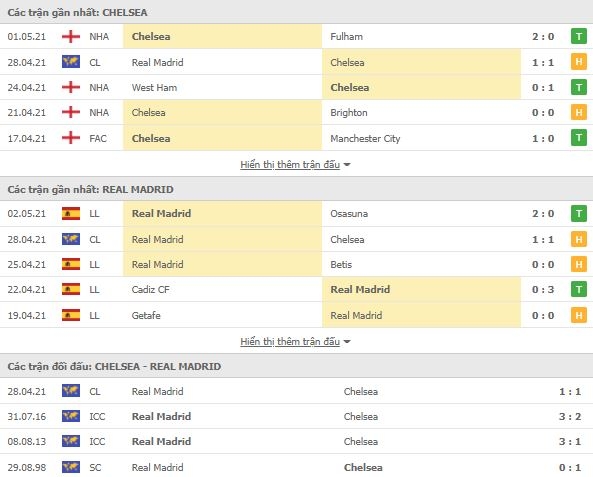593x477 pixels.
Task: Click the green T badge for Real Madrid vs Osasuna
Action: point(579,213)
